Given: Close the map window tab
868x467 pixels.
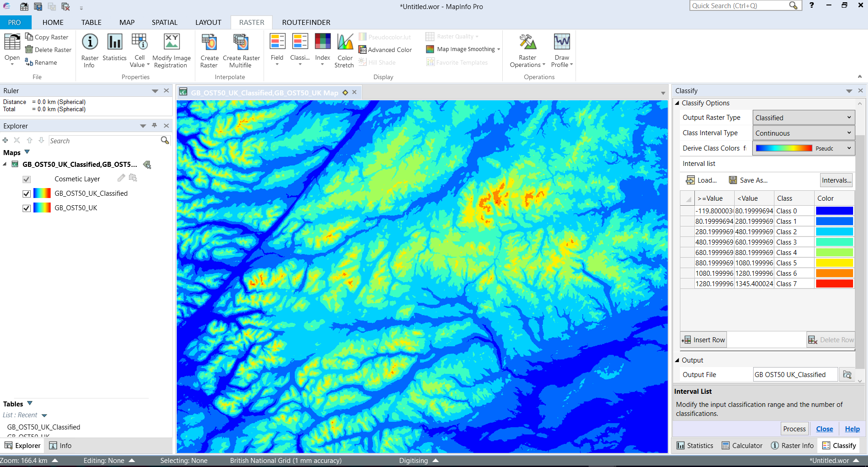Looking at the screenshot, I should [x=354, y=92].
